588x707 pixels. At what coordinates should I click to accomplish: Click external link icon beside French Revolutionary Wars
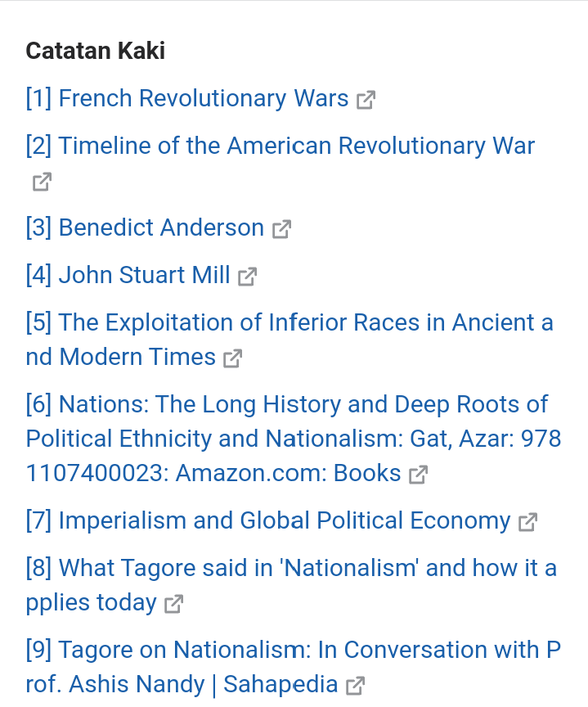click(366, 100)
